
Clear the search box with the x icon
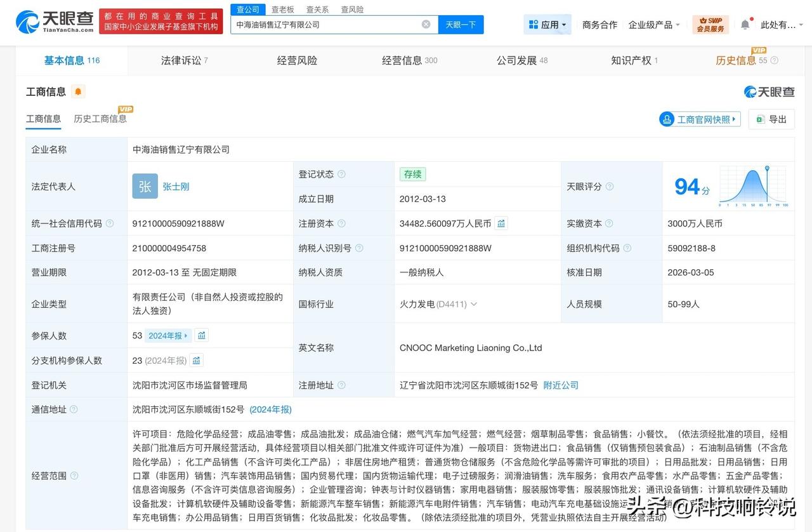click(x=426, y=23)
